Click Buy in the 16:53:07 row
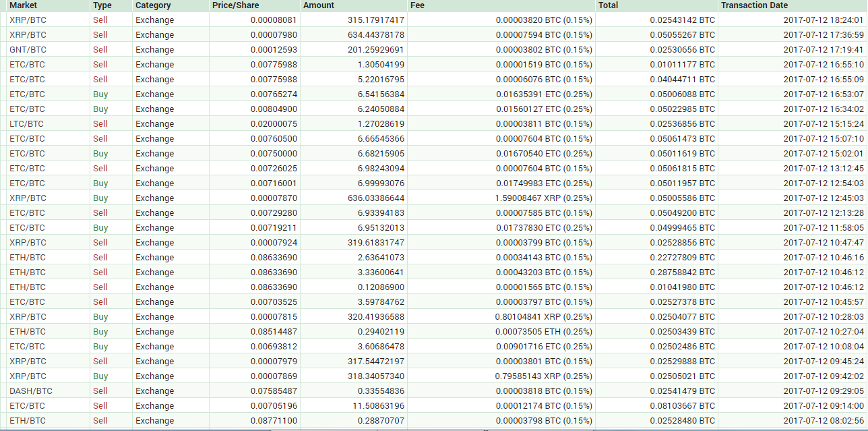This screenshot has height=431, width=868. click(x=100, y=94)
